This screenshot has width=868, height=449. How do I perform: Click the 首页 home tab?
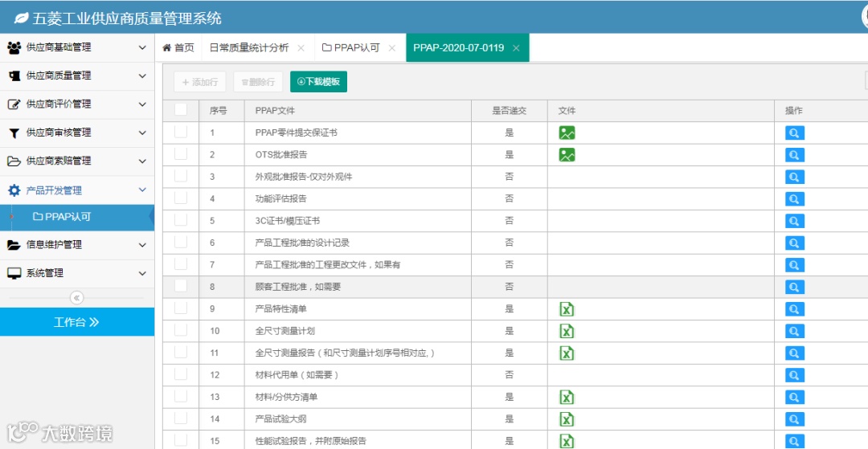tap(178, 48)
